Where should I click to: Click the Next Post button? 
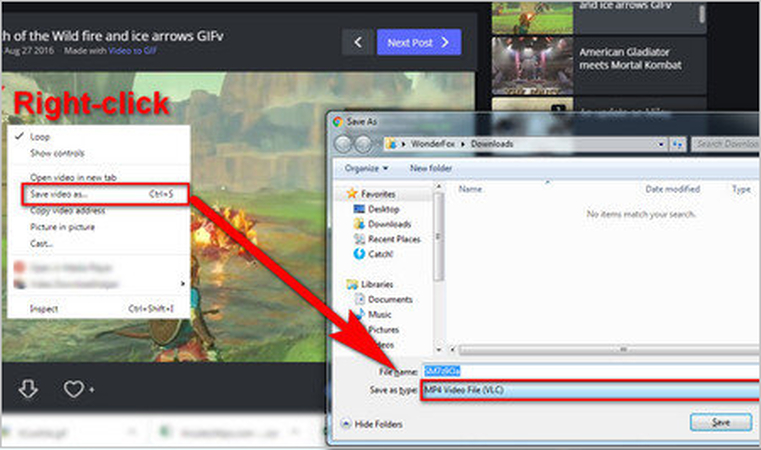pyautogui.click(x=418, y=42)
